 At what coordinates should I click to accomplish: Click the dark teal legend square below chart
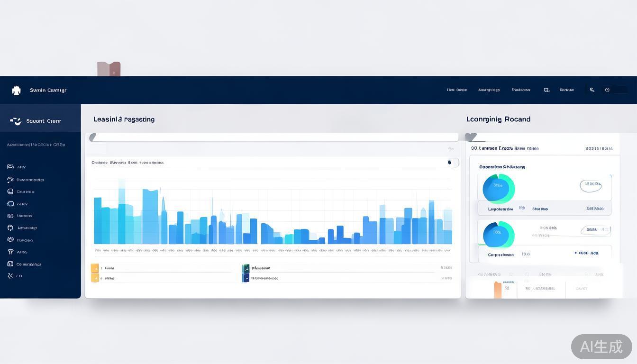click(246, 268)
